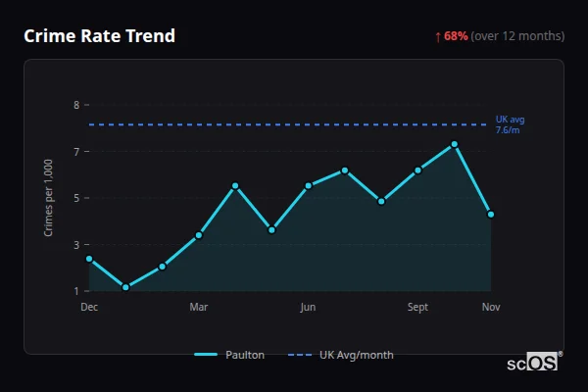Click the y-axis value 3
The image size is (588, 392).
click(x=76, y=245)
